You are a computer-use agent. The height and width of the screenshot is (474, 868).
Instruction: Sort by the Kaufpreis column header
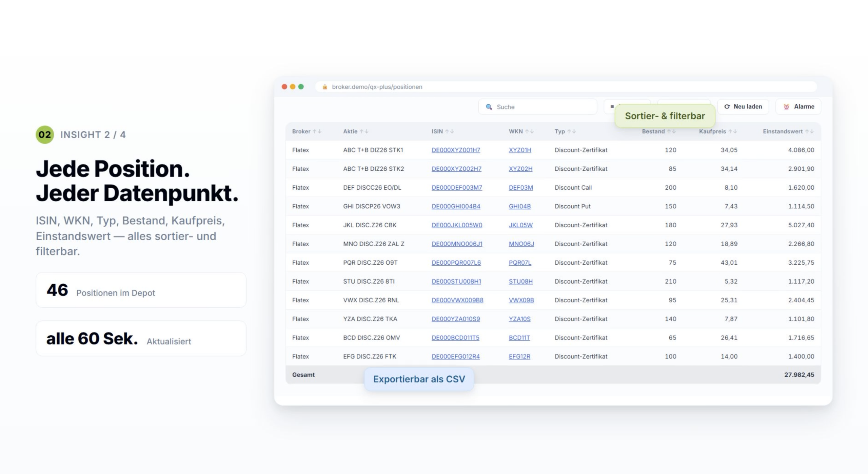tap(712, 131)
